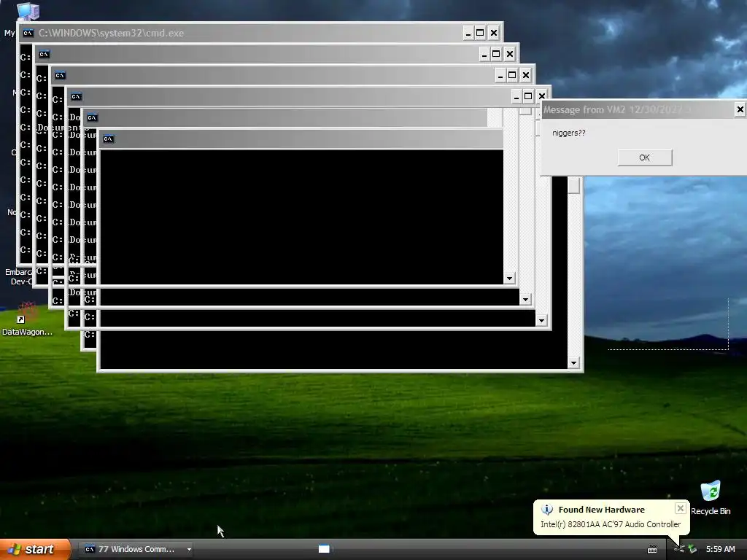Click the info icon in the hardware balloon
Screen dimensions: 747x560
pyautogui.click(x=547, y=510)
